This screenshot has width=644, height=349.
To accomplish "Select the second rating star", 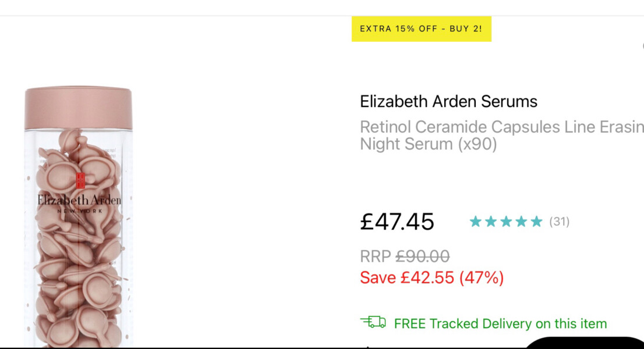I will pyautogui.click(x=491, y=222).
